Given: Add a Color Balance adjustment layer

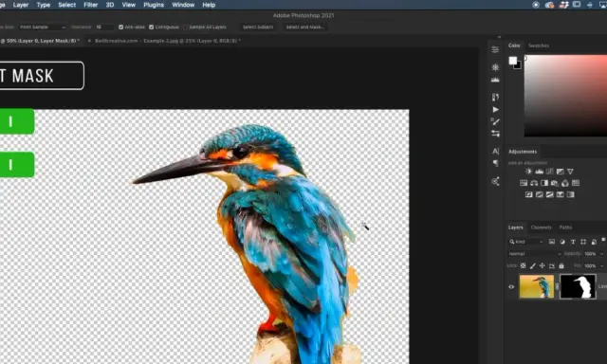Looking at the screenshot, I should point(534,183).
